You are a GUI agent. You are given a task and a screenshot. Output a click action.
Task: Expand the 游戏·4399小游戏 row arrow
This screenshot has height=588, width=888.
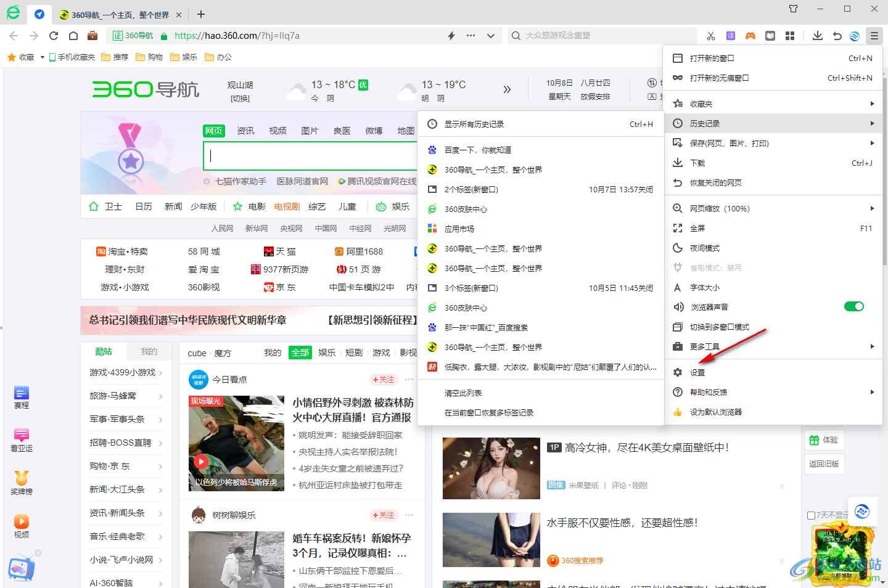click(x=160, y=373)
